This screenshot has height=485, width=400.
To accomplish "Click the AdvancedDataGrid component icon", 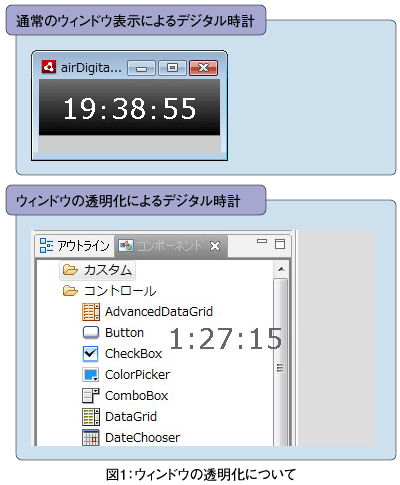I will click(x=91, y=312).
